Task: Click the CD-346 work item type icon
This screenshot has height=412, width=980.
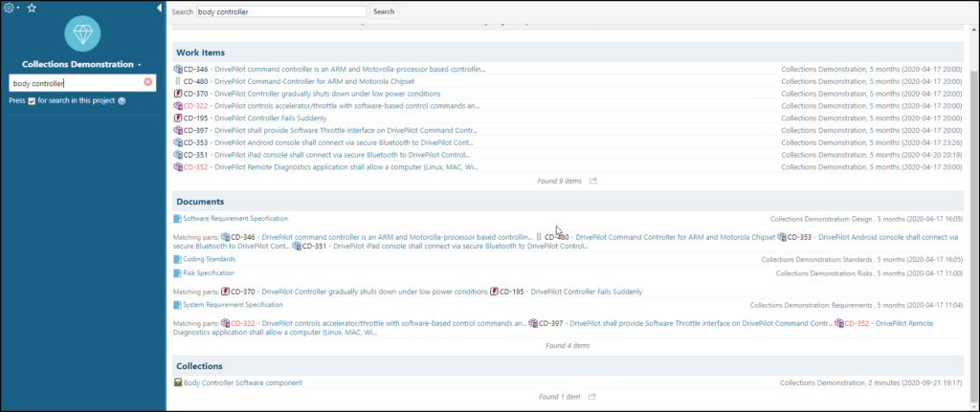Action: 178,69
